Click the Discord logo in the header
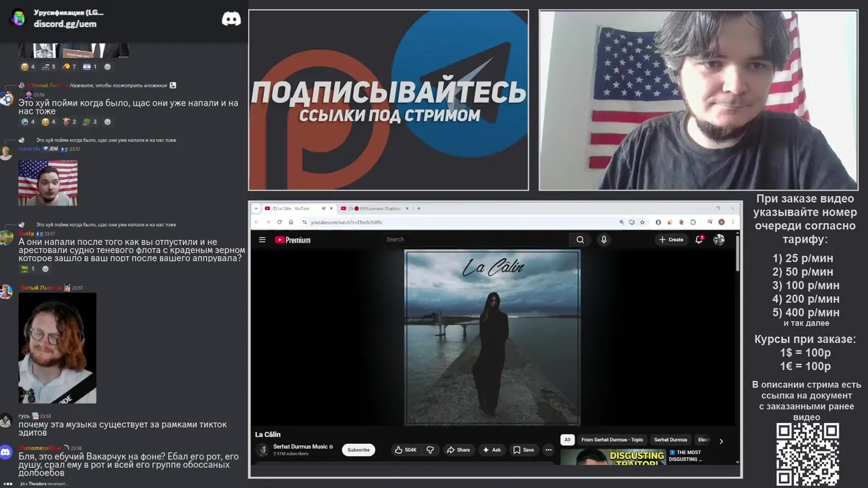The width and height of the screenshot is (868, 488). coord(231,18)
